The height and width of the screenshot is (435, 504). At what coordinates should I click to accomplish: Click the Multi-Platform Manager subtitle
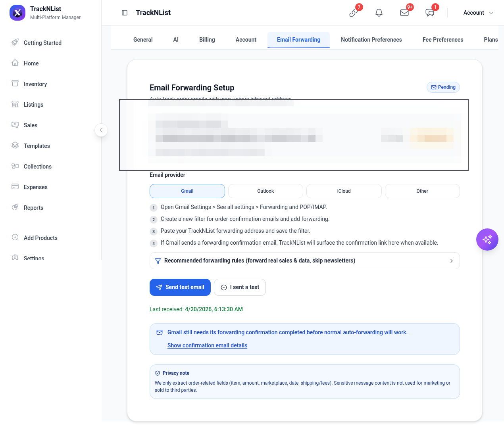[55, 17]
